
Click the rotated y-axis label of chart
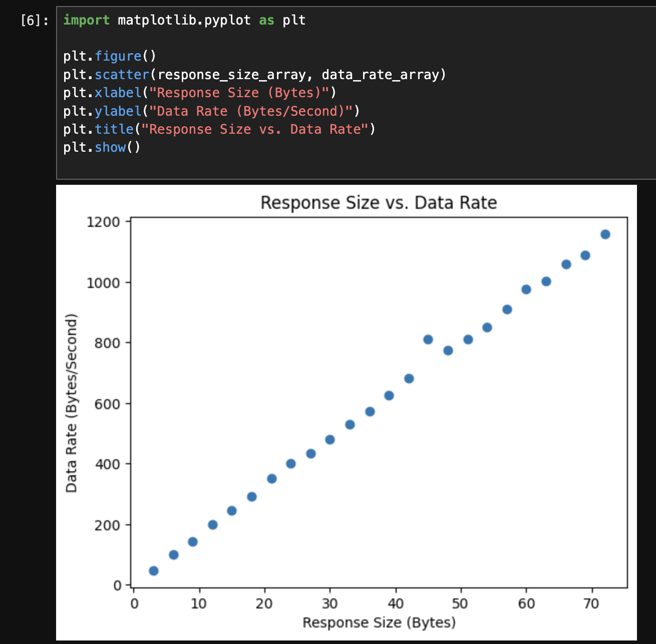click(x=72, y=403)
